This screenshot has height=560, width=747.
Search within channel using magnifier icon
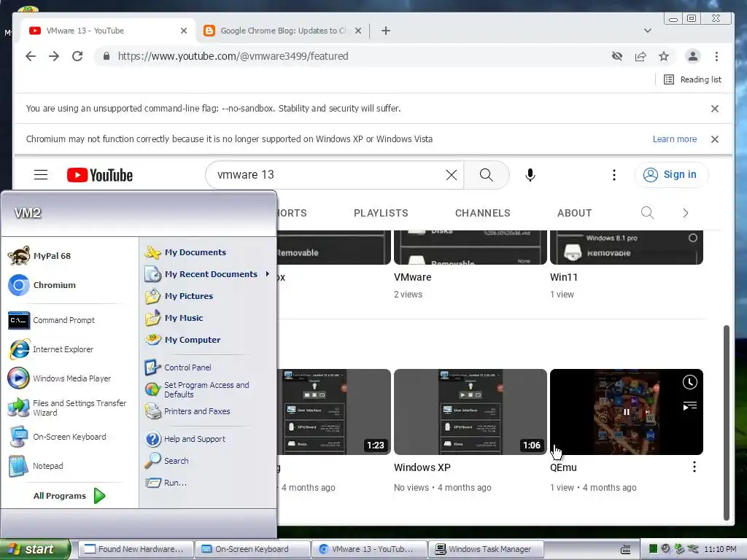click(x=647, y=213)
